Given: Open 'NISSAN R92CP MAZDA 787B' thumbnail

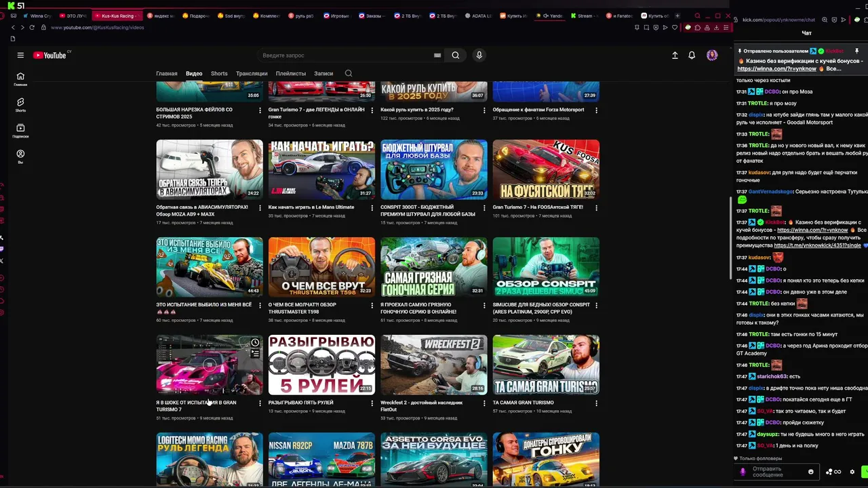Looking at the screenshot, I should point(321,460).
